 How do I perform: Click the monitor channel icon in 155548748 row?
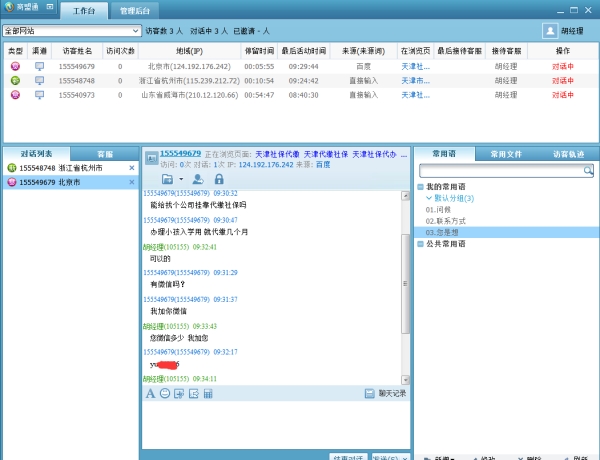[39, 80]
